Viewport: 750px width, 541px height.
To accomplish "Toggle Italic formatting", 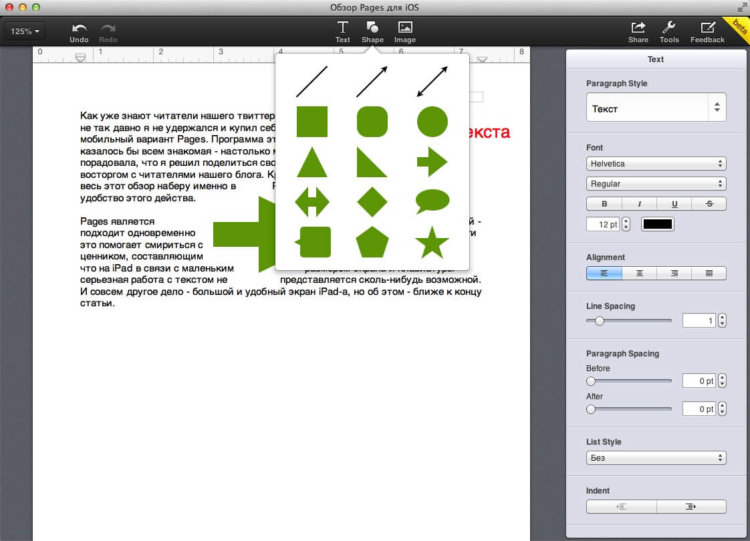I will [x=640, y=204].
